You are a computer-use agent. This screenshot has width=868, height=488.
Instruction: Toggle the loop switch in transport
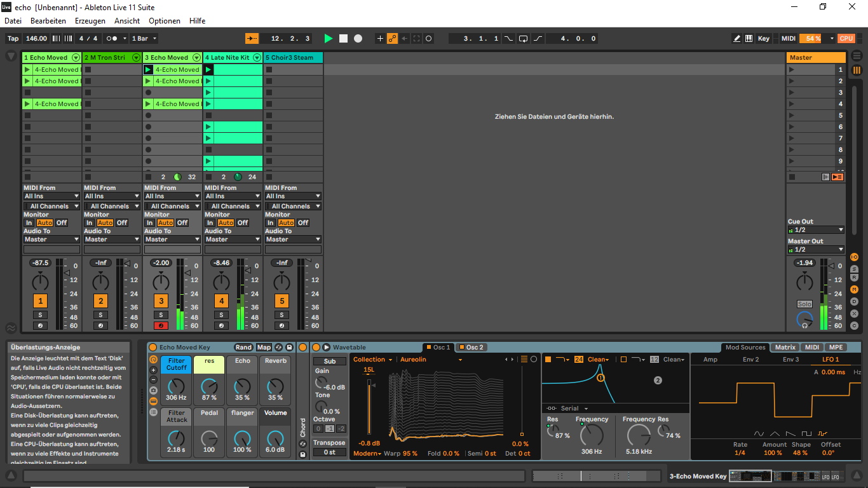coord(523,38)
